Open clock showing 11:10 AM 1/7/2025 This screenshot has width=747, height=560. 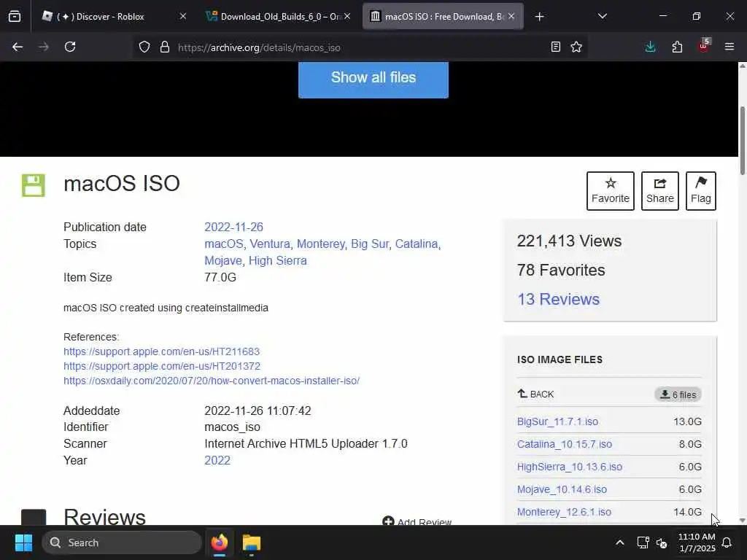click(x=697, y=542)
